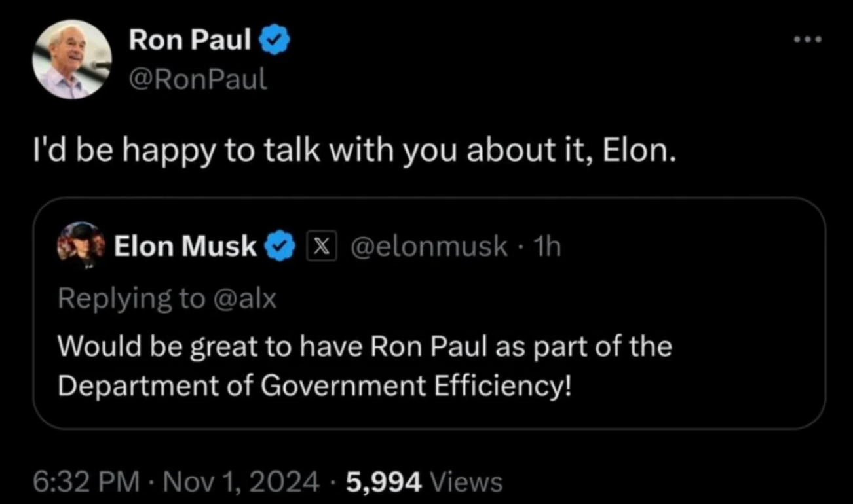Click Ron Paul's blue verified badge
The height and width of the screenshot is (504, 853).
pyautogui.click(x=275, y=41)
